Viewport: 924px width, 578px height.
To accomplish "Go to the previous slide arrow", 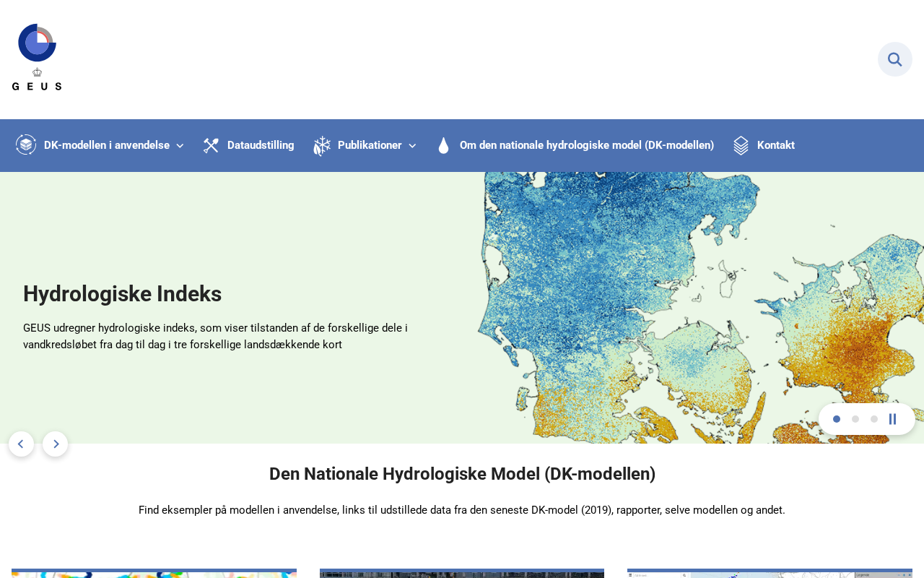I will (21, 444).
